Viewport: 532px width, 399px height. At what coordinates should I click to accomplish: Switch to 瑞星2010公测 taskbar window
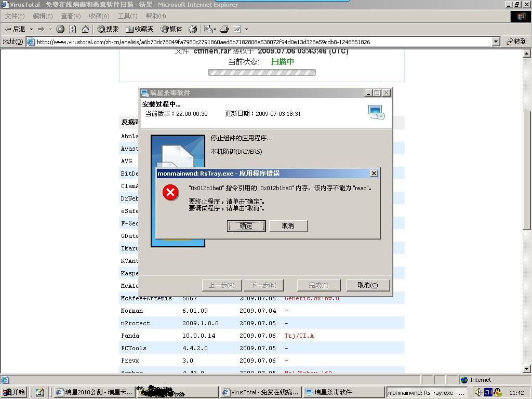95,392
